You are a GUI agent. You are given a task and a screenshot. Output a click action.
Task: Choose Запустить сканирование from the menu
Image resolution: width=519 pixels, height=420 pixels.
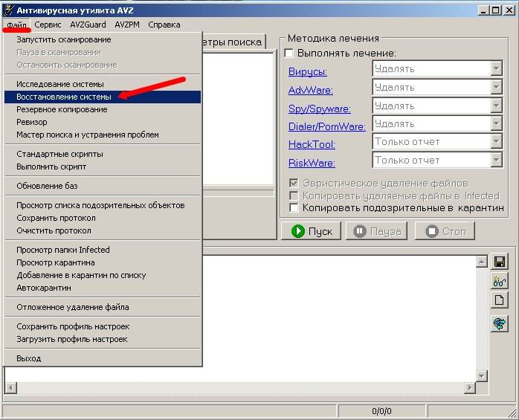103,39
